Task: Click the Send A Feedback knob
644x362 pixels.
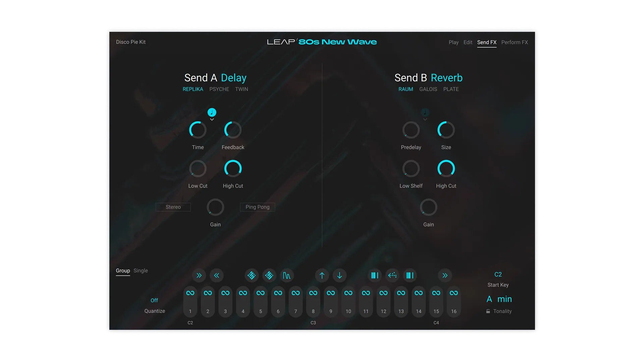Action: [x=233, y=130]
